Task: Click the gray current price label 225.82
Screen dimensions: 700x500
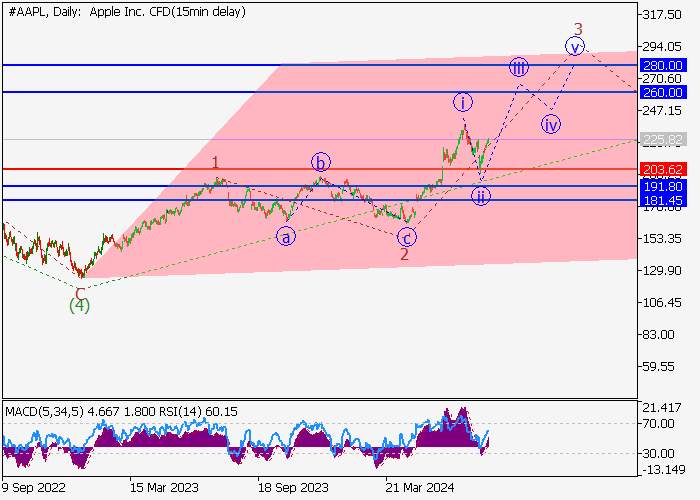Action: coord(662,140)
